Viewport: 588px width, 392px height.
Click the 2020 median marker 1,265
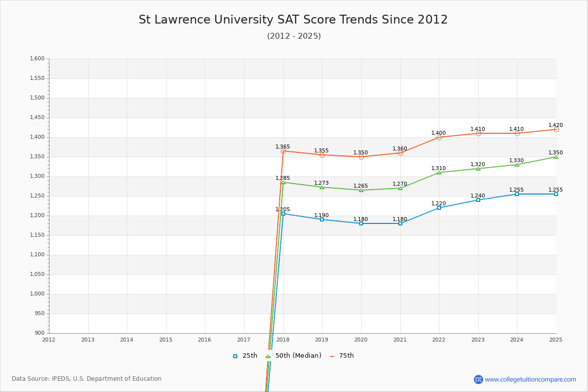[x=361, y=190]
